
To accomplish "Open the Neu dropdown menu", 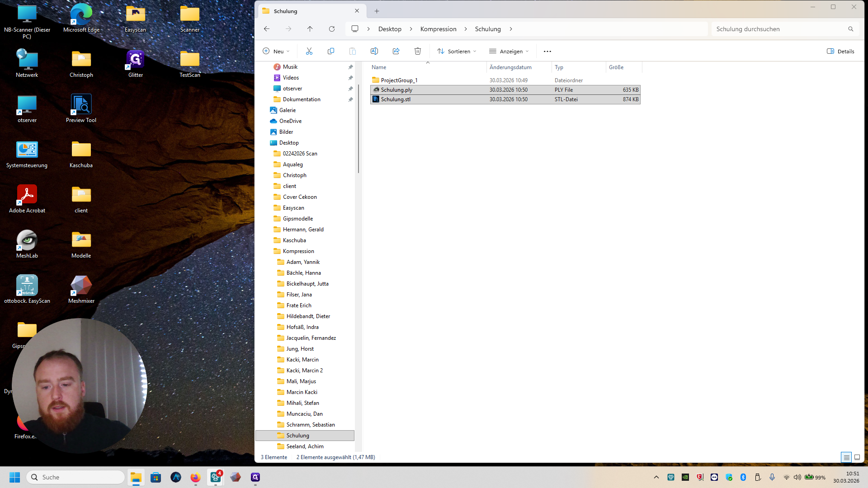I will click(276, 51).
